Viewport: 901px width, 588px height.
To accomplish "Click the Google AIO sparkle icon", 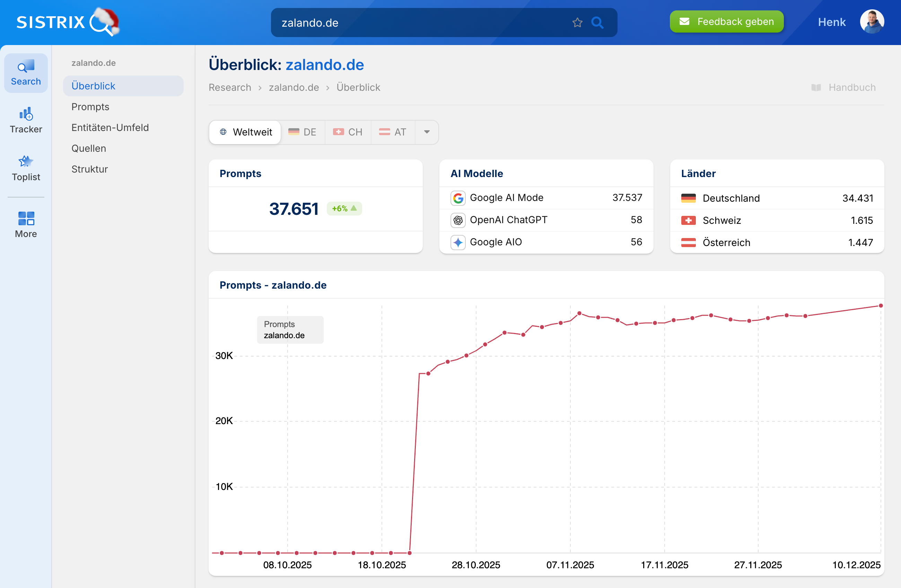I will [x=458, y=242].
